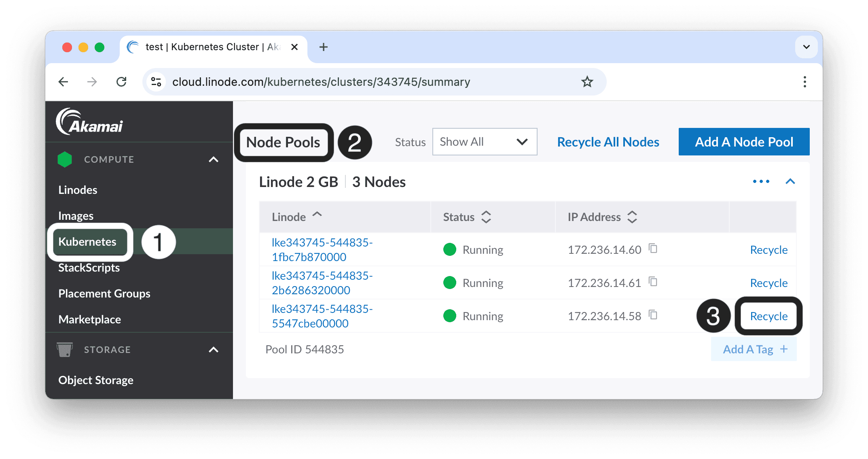This screenshot has height=459, width=868.
Task: Toggle sorting on the Status column
Action: tap(487, 217)
